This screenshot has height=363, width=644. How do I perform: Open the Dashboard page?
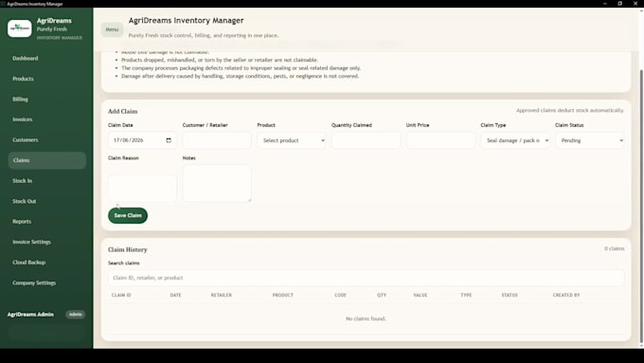pyautogui.click(x=46, y=59)
